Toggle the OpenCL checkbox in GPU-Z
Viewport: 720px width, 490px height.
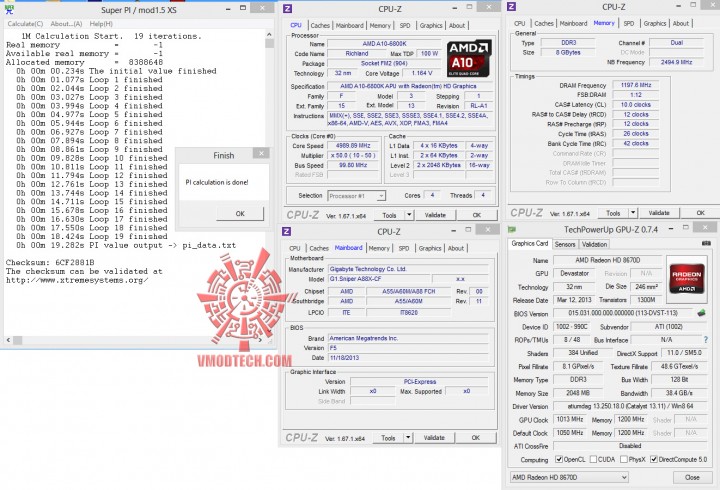click(559, 459)
